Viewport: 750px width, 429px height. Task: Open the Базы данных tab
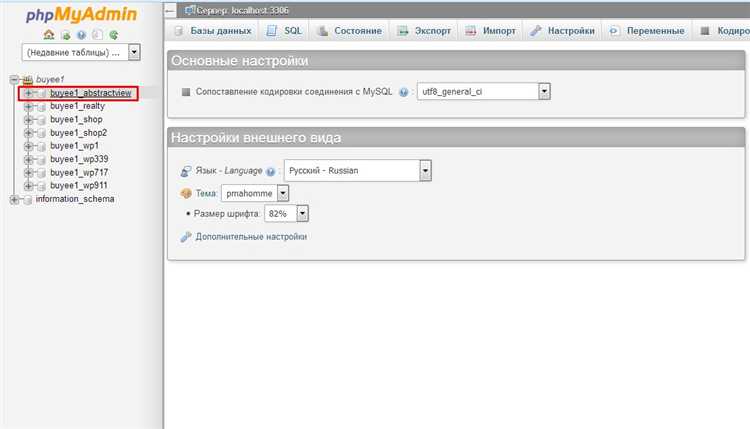point(212,31)
